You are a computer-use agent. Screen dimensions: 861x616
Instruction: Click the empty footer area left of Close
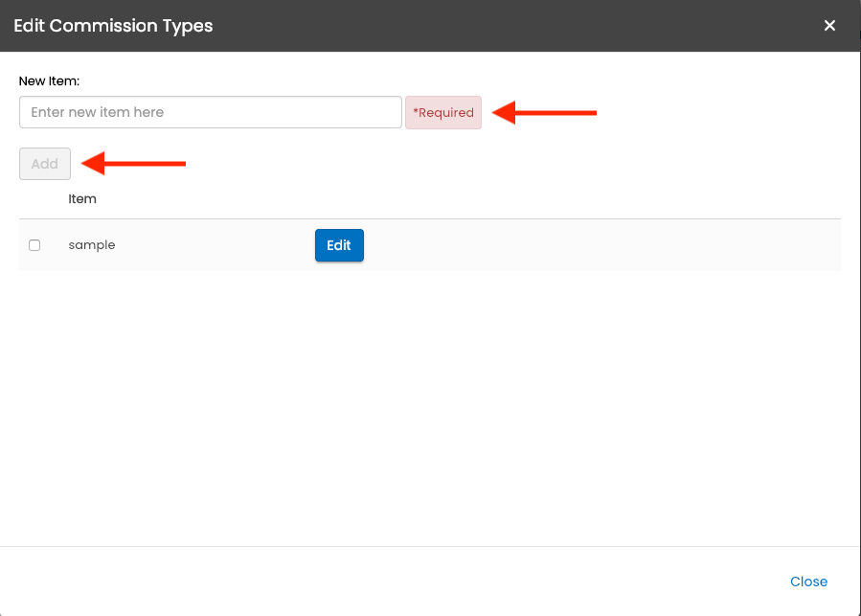point(383,582)
